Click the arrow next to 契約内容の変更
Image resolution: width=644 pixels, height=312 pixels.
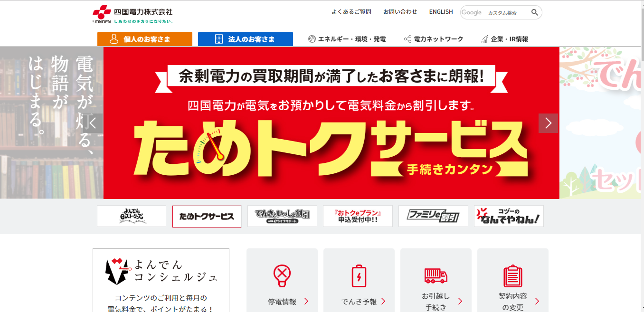537,301
